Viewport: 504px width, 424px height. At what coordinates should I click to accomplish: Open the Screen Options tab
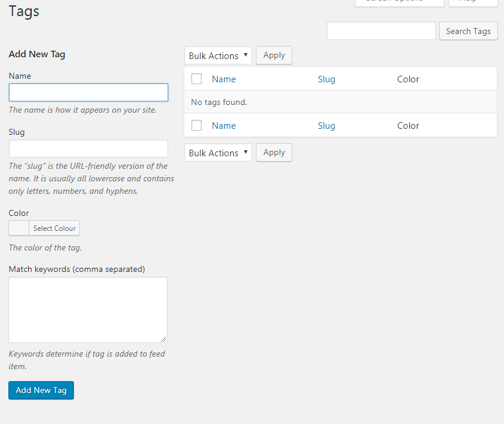tap(399, 2)
